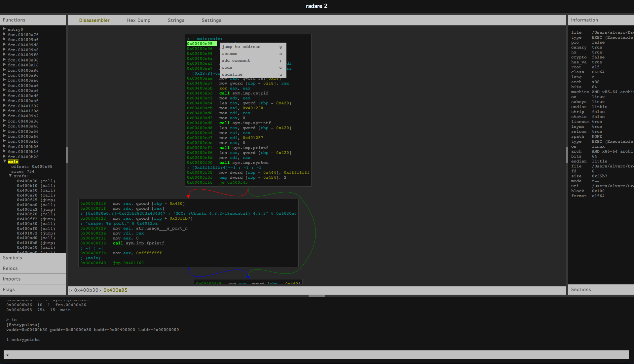
Task: Expand fcn.00400b26 tree arrow
Action: pyautogui.click(x=4, y=157)
